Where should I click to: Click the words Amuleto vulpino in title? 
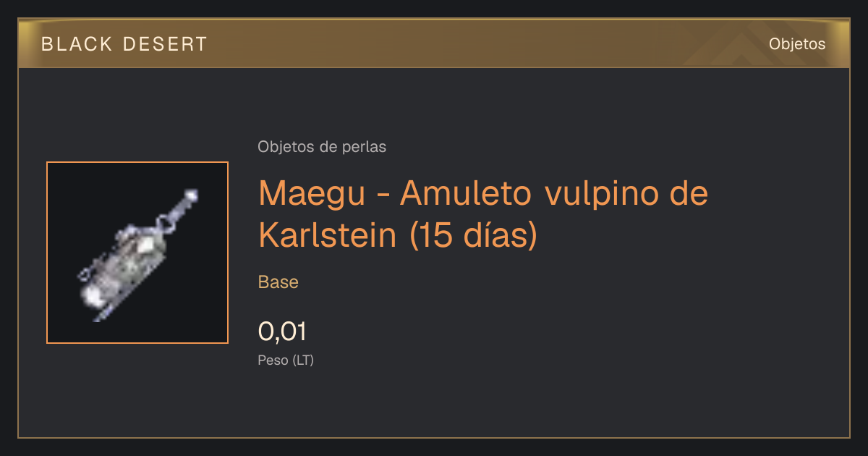pos(524,193)
